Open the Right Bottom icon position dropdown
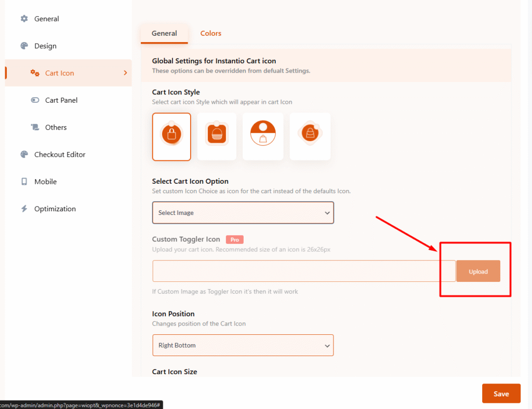532x409 pixels. point(243,345)
